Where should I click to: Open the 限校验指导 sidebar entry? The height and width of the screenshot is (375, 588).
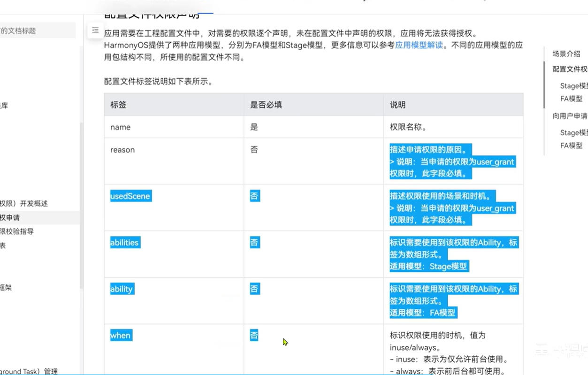coord(17,231)
